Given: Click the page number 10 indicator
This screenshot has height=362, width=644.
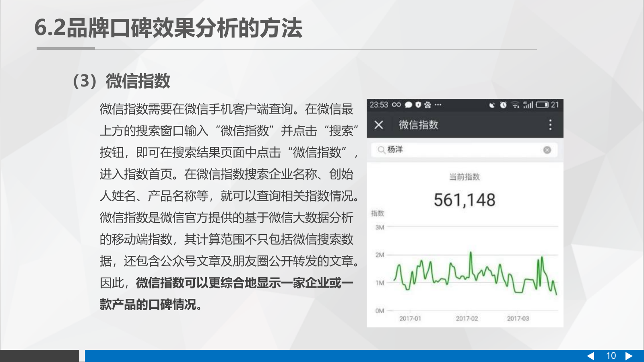Looking at the screenshot, I should (x=611, y=355).
